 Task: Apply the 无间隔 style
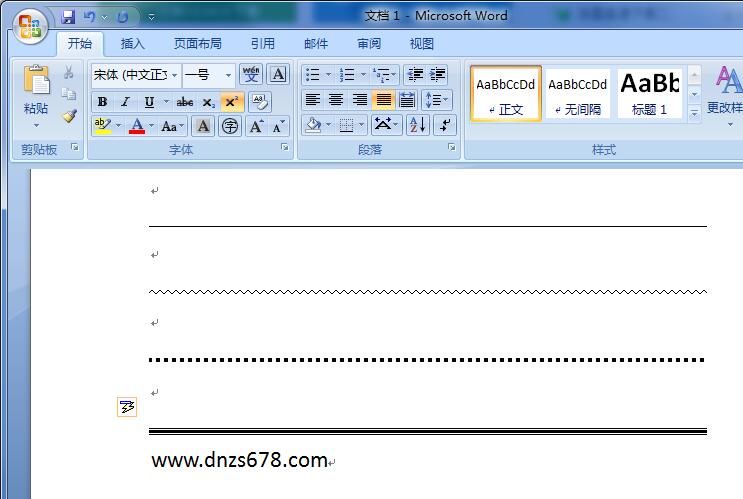pos(578,94)
